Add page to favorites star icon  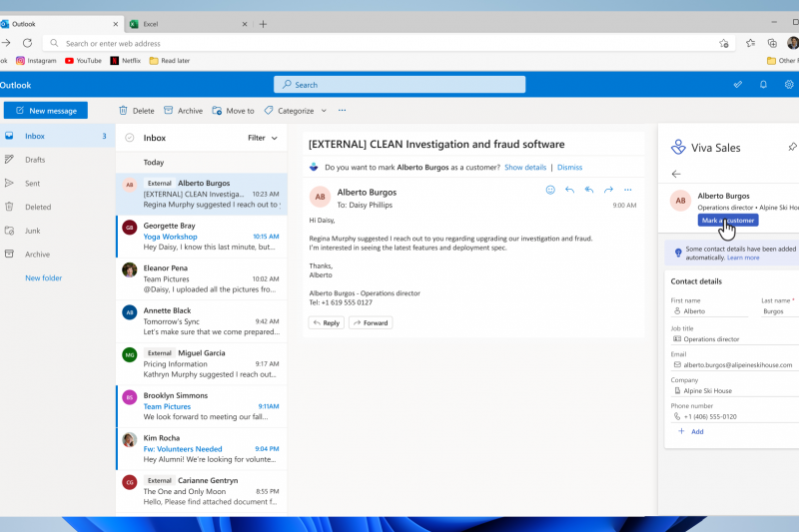[723, 43]
